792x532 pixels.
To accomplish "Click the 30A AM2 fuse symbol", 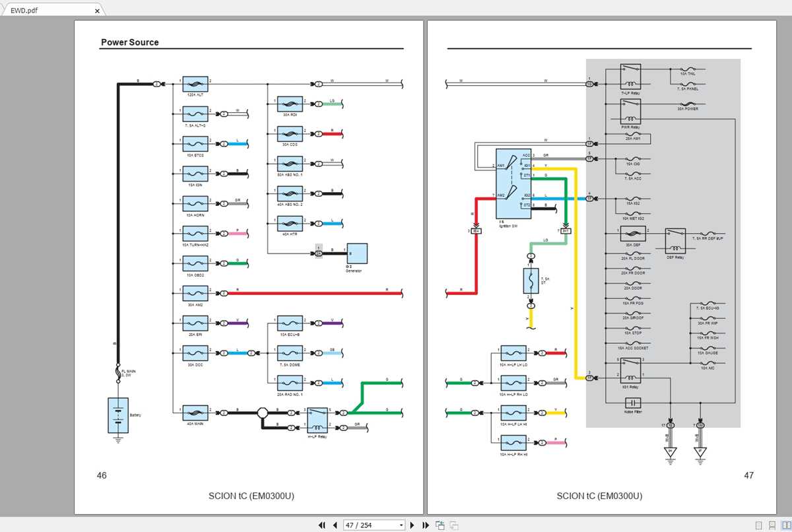I will (195, 293).
